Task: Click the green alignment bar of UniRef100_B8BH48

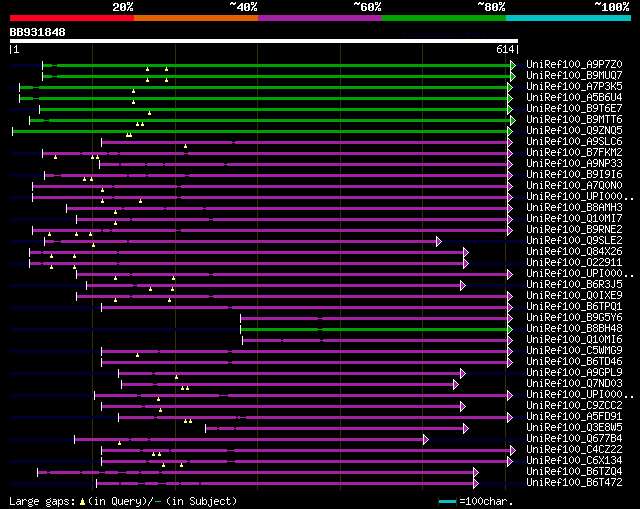Action: point(374,329)
